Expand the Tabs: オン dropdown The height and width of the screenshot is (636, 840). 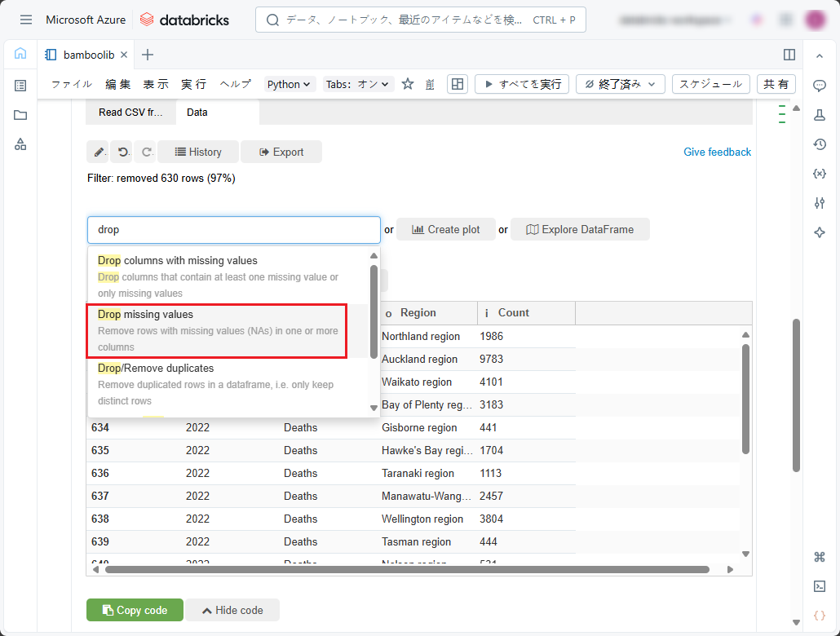tap(358, 84)
